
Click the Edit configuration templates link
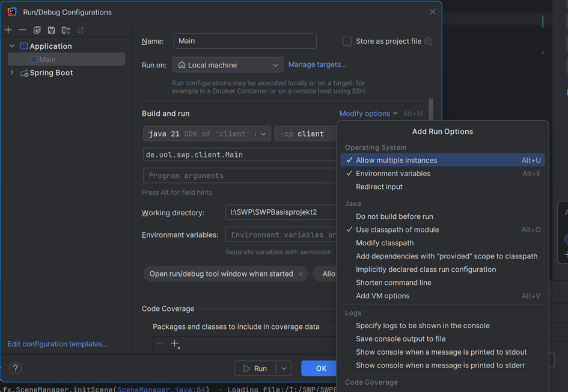58,344
